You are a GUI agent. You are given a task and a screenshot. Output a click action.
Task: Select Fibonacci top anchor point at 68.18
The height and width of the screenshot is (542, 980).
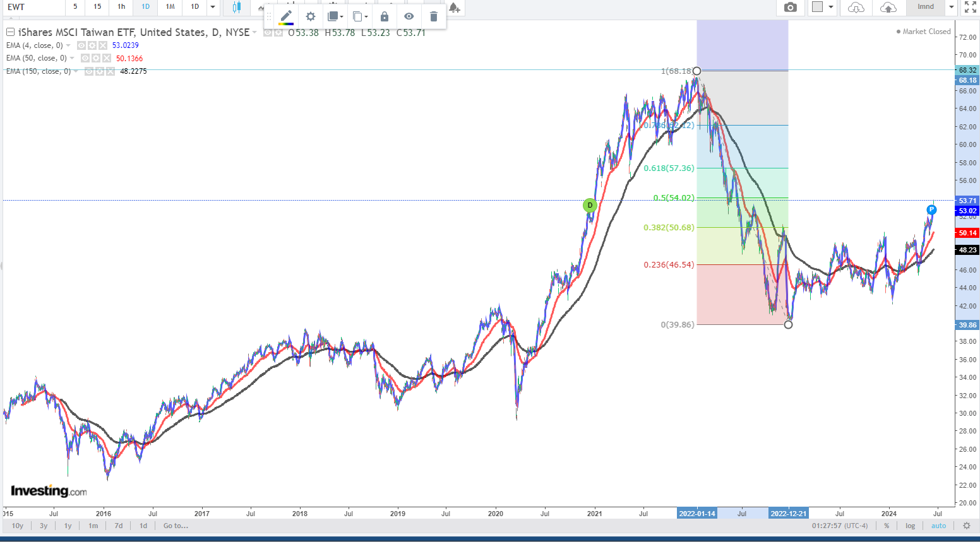(x=696, y=71)
